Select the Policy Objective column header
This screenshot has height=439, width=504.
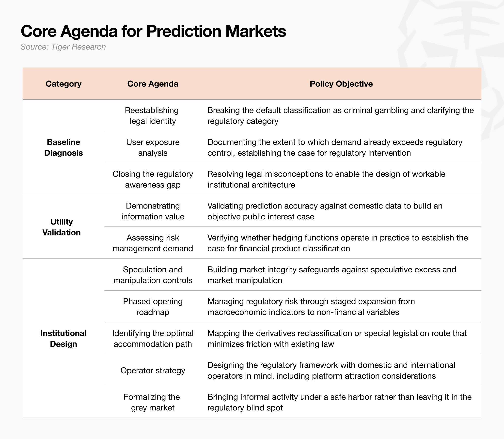(x=341, y=84)
